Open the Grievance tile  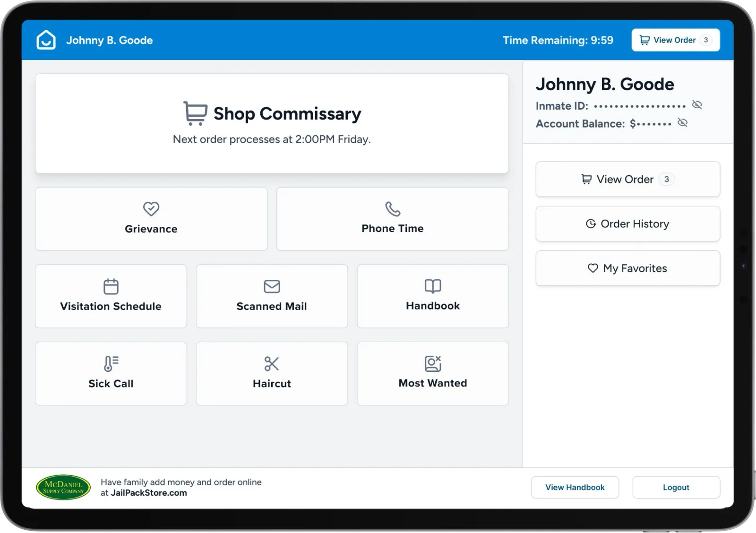[x=151, y=219]
